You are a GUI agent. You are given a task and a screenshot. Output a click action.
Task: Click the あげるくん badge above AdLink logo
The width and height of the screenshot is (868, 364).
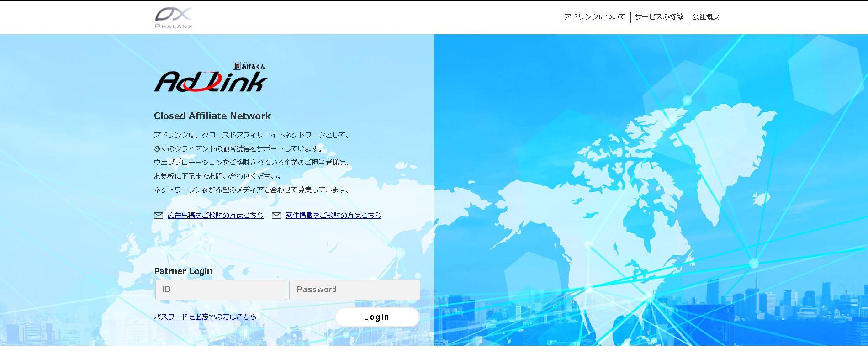pos(249,66)
